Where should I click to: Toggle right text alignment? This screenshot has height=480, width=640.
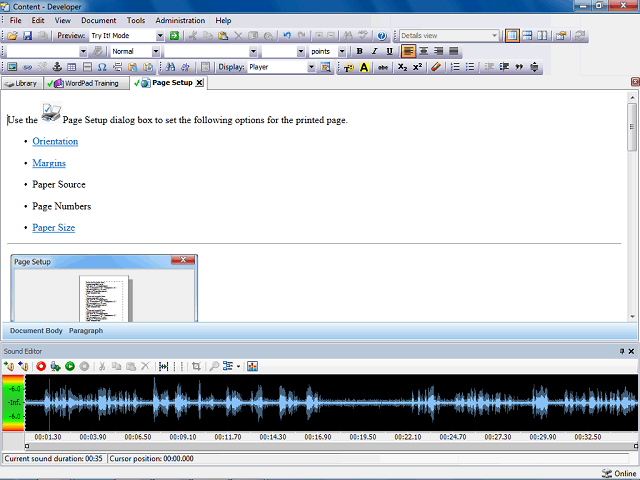tap(439, 51)
